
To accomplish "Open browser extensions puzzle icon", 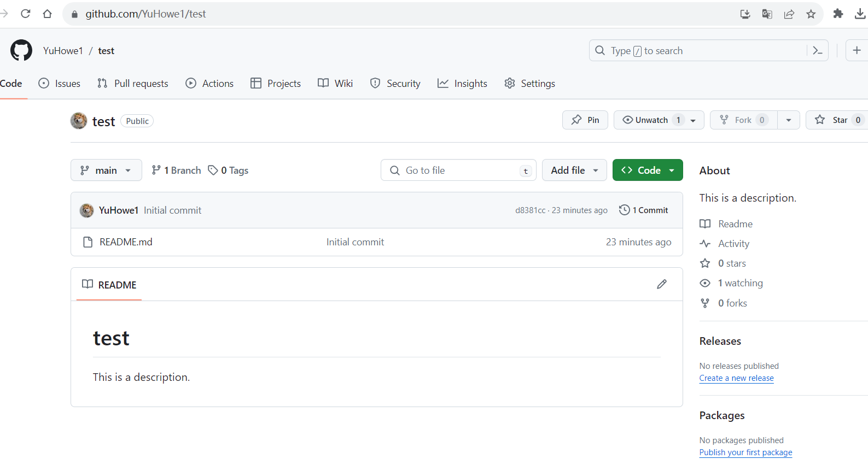I will click(838, 14).
